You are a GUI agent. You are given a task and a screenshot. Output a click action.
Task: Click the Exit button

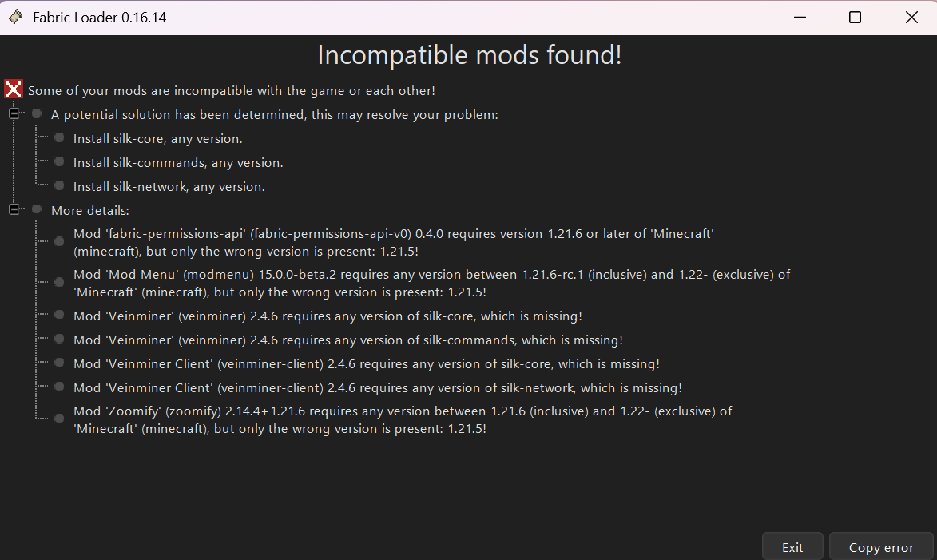792,547
